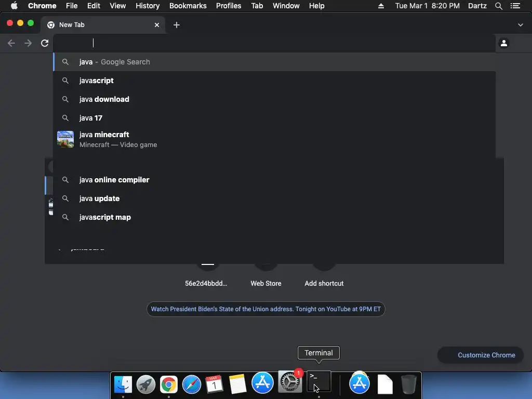Open the Chrome application menu
Image resolution: width=532 pixels, height=399 pixels.
click(x=42, y=6)
